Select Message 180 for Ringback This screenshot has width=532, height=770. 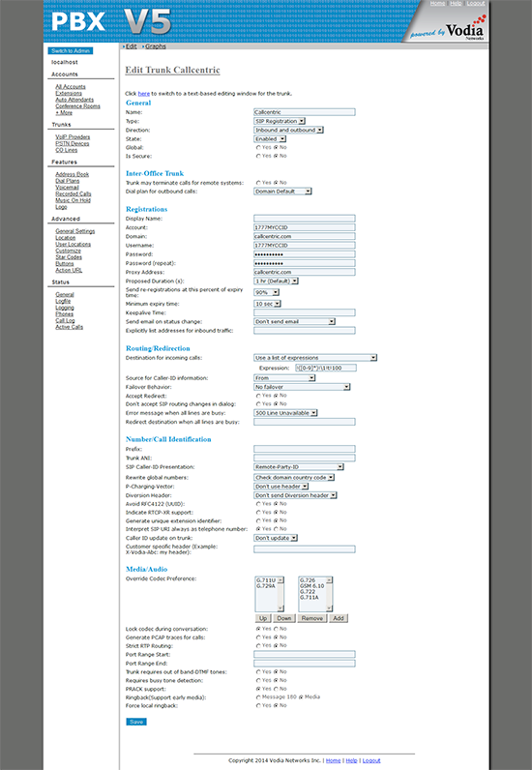258,697
